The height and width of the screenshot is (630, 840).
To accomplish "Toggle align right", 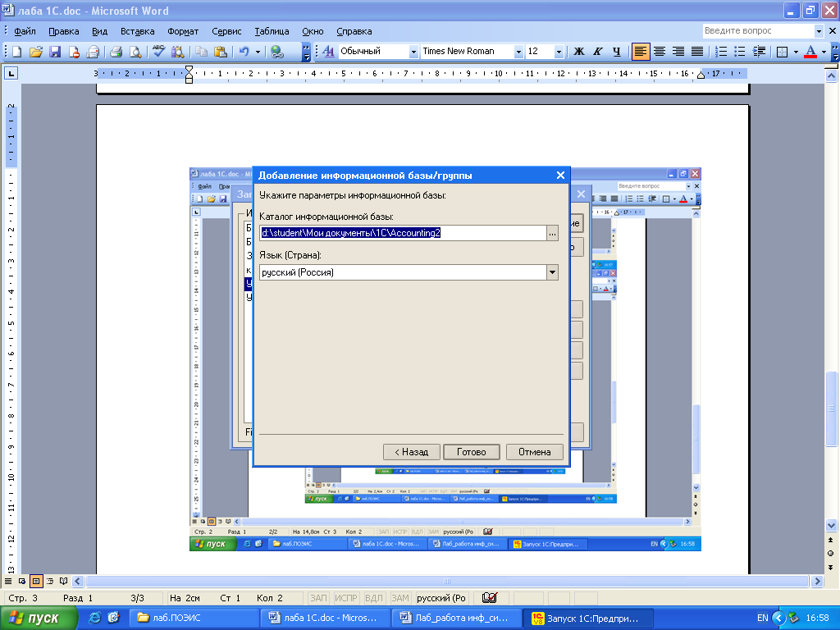I will 678,52.
